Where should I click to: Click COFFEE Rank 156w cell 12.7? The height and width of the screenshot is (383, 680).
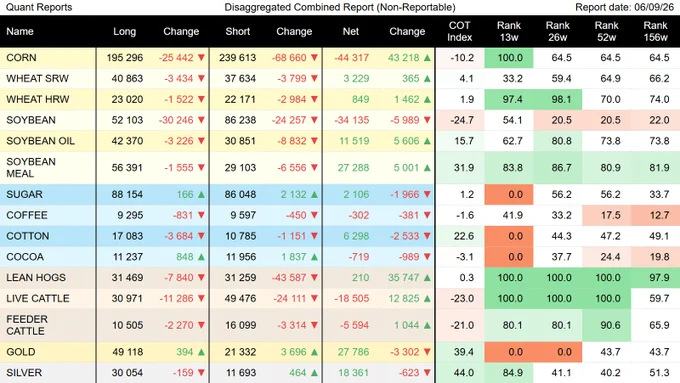[x=655, y=215]
